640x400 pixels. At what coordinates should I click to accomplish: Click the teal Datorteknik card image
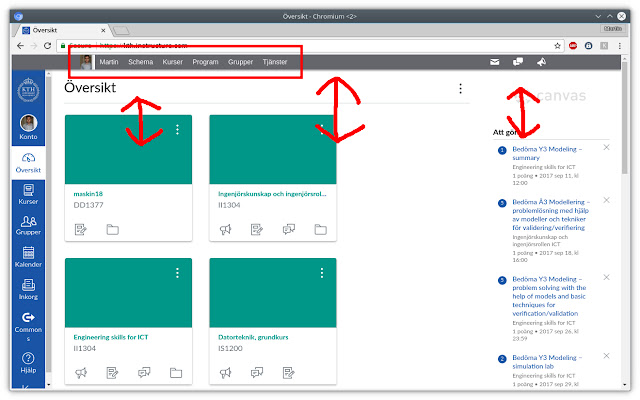(x=273, y=293)
